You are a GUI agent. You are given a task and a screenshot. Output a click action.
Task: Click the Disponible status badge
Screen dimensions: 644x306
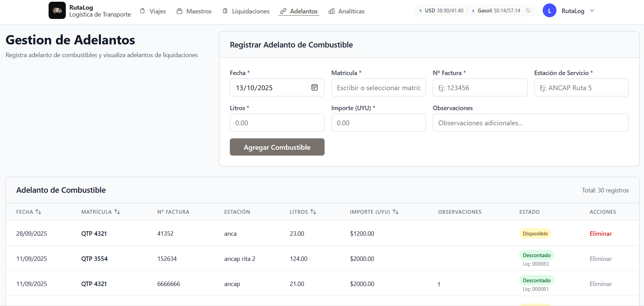coord(535,233)
